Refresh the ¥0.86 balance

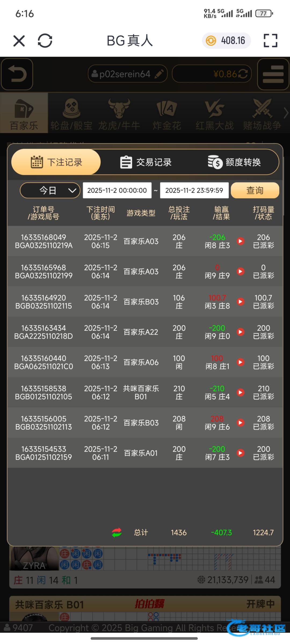click(243, 74)
